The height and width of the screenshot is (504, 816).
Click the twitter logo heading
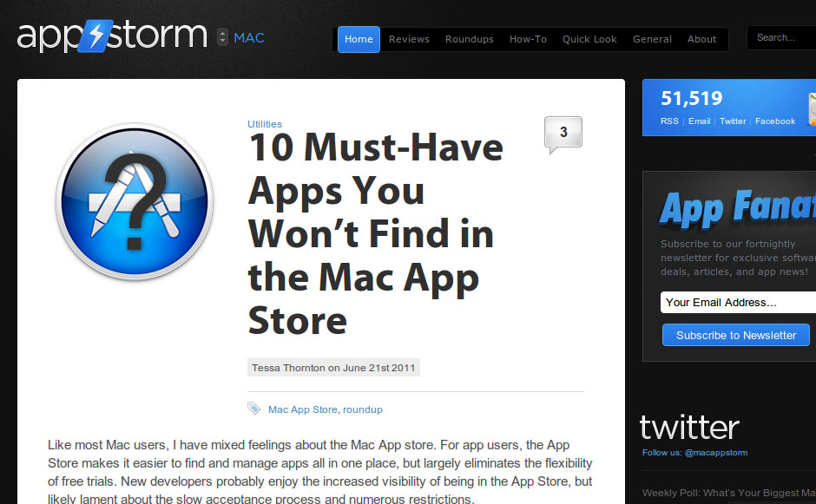(689, 428)
